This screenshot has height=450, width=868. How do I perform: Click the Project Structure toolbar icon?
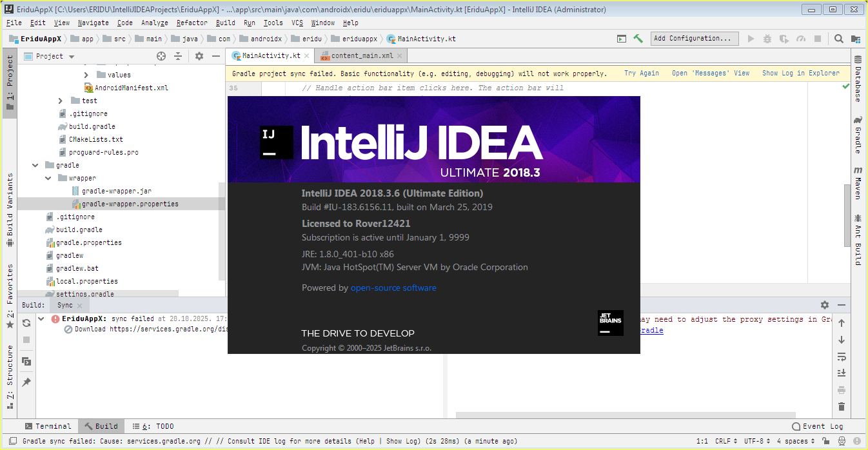click(x=855, y=39)
